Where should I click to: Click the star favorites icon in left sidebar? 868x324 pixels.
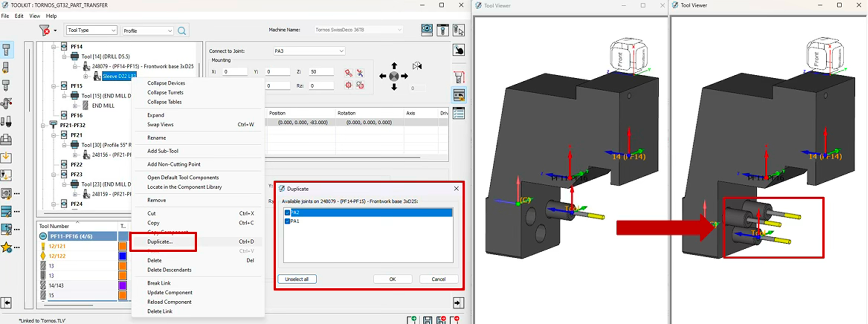6,247
